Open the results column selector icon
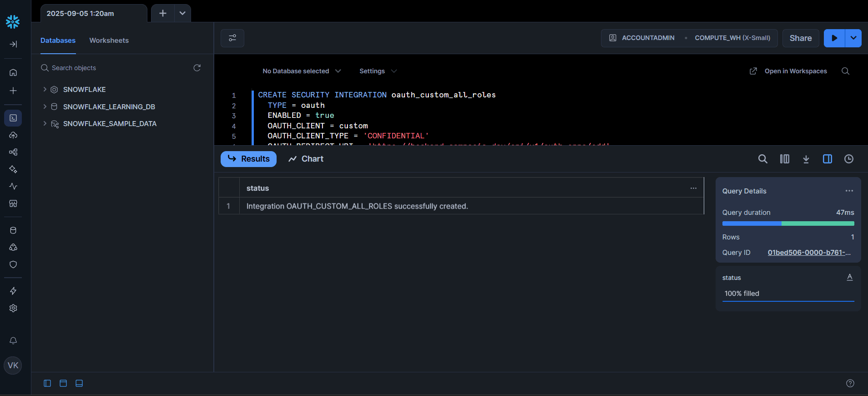868x396 pixels. (x=785, y=159)
